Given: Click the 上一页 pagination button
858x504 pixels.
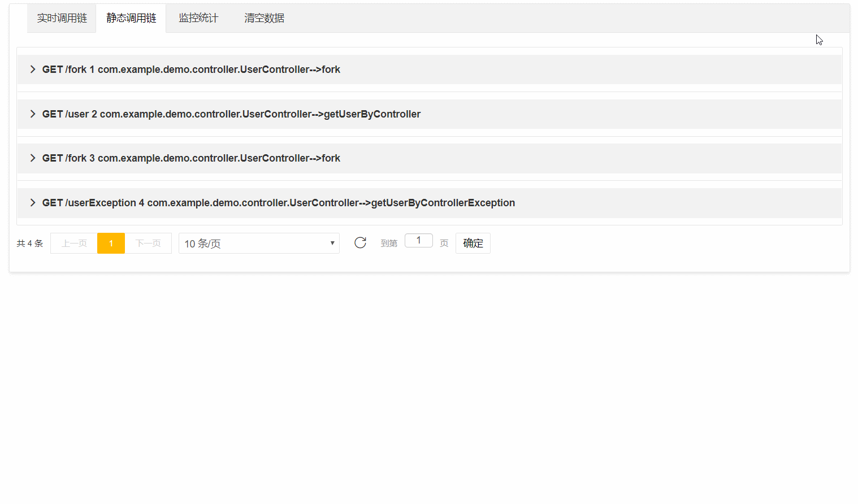Looking at the screenshot, I should [73, 243].
